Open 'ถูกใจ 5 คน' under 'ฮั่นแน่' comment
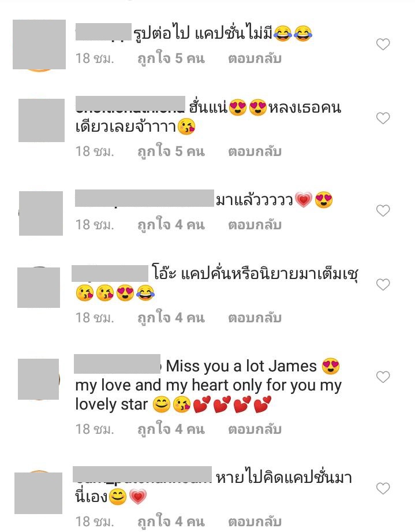This screenshot has height=532, width=415. coord(171,151)
